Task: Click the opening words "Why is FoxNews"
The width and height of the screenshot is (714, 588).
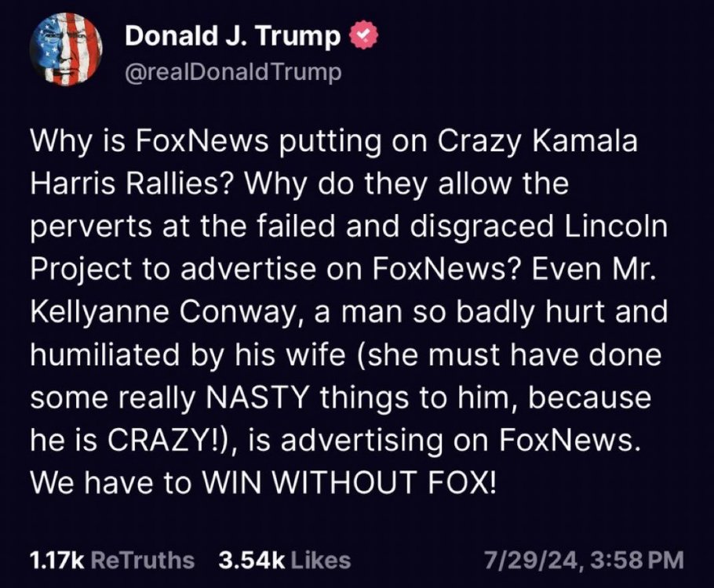Action: click(x=133, y=144)
